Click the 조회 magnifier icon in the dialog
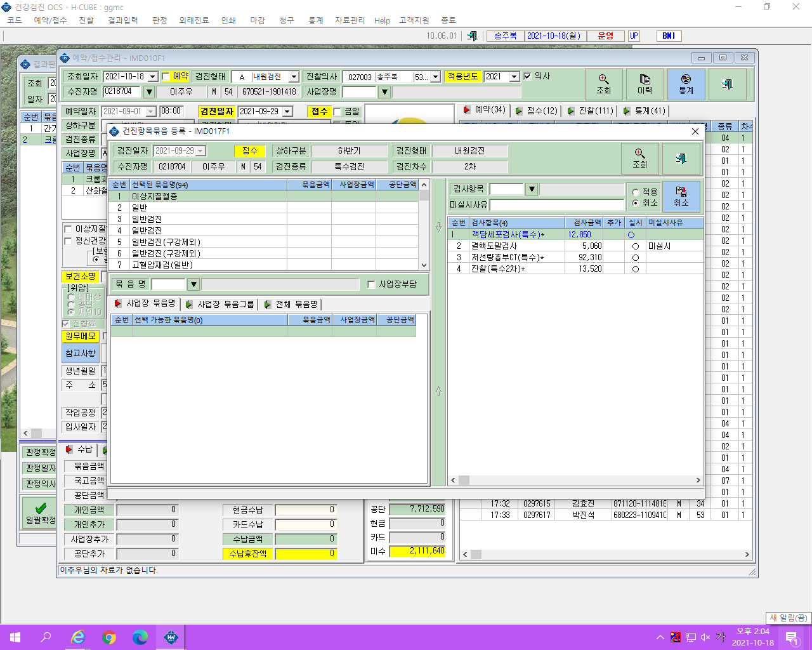The height and width of the screenshot is (650, 812). click(x=639, y=158)
